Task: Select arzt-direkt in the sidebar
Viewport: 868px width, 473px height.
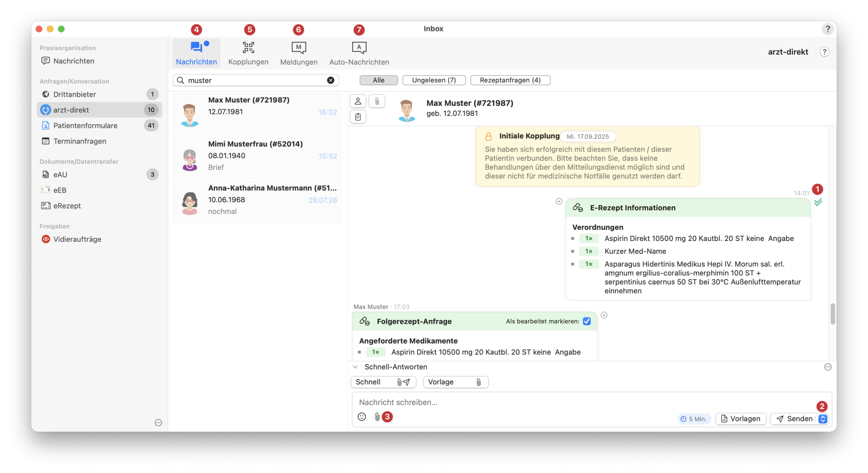Action: 99,110
